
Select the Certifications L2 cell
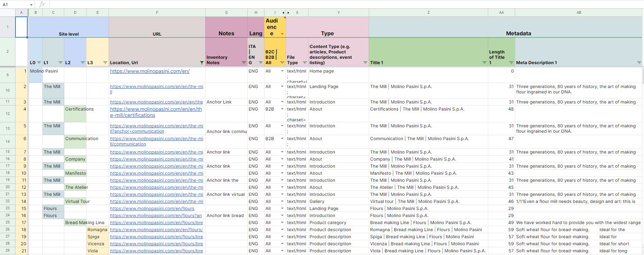[x=75, y=114]
